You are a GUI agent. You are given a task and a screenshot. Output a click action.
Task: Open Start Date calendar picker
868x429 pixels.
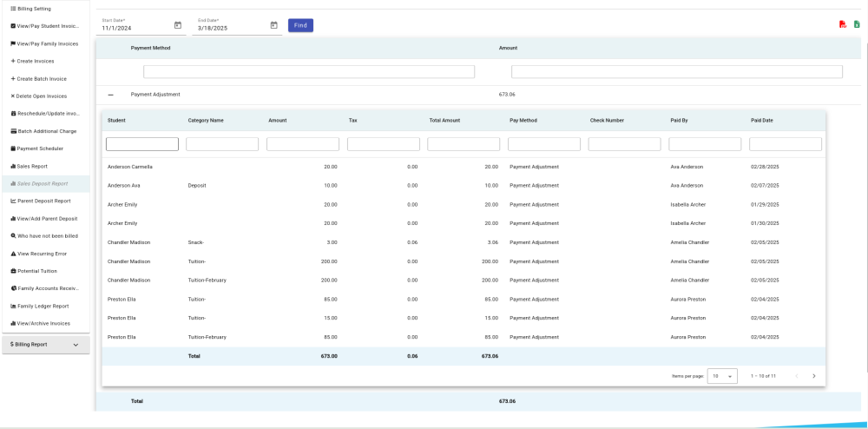click(x=178, y=25)
